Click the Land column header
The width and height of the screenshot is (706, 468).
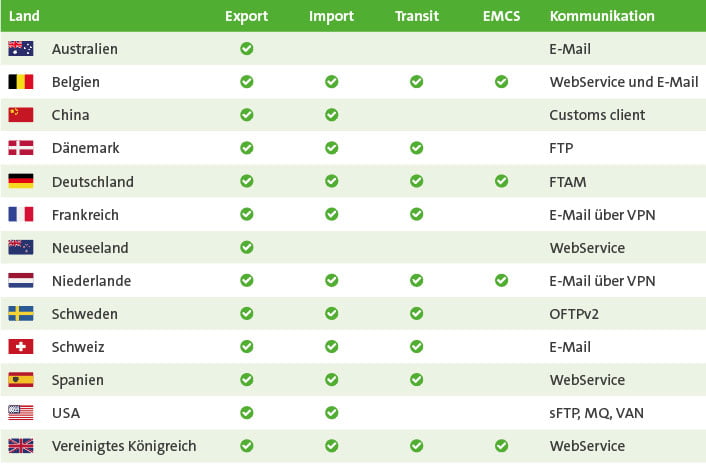point(24,16)
